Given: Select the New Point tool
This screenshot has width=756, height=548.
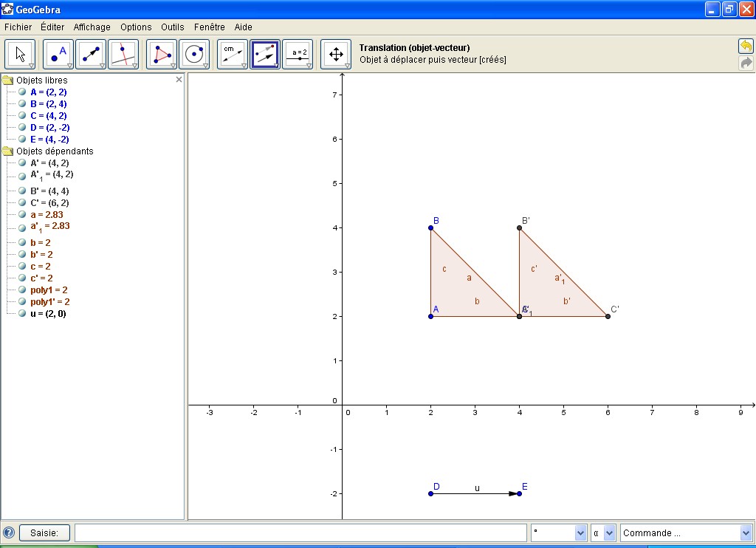Looking at the screenshot, I should pyautogui.click(x=58, y=54).
